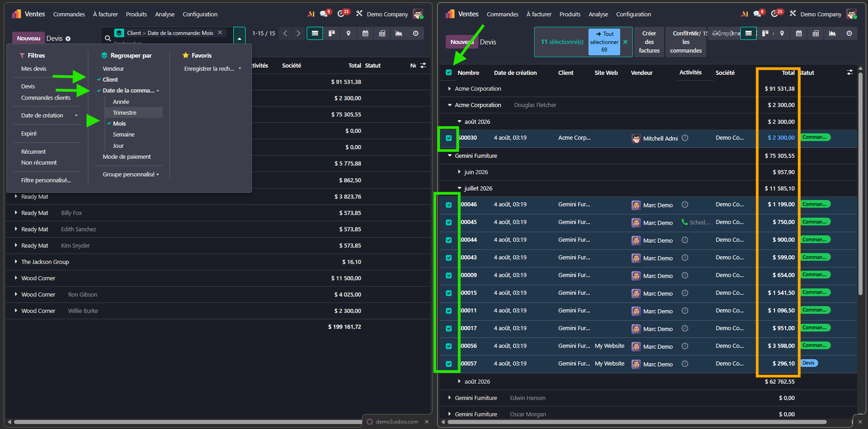Viewport: 868px width, 429px height.
Task: Click the search magnifier icon in left window
Action: click(x=108, y=39)
